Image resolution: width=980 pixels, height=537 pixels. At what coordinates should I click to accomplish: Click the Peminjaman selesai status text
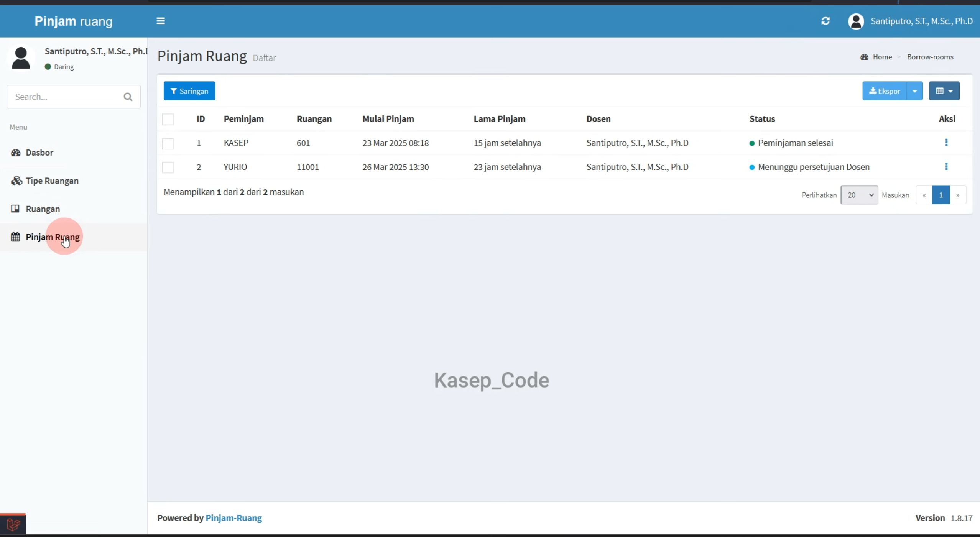[796, 143]
